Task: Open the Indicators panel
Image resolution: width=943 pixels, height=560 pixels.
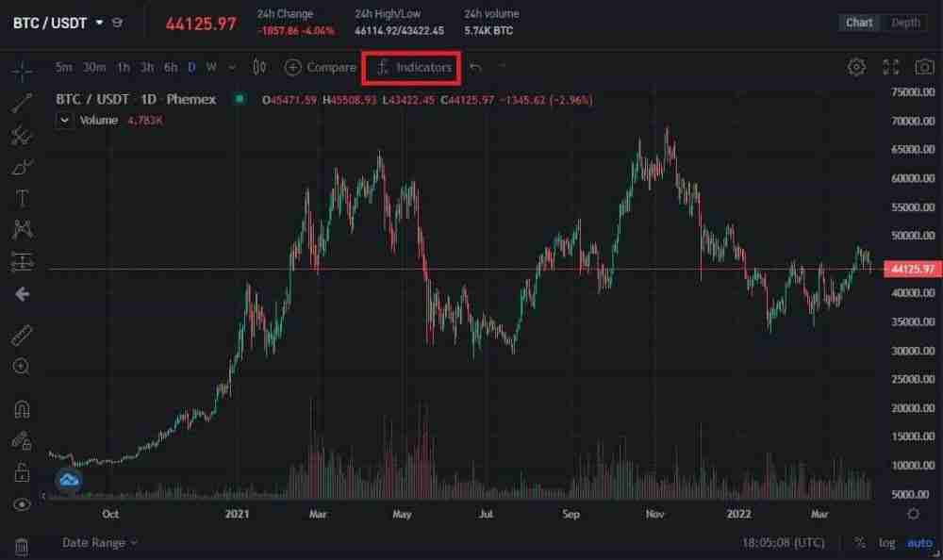Action: pos(413,67)
